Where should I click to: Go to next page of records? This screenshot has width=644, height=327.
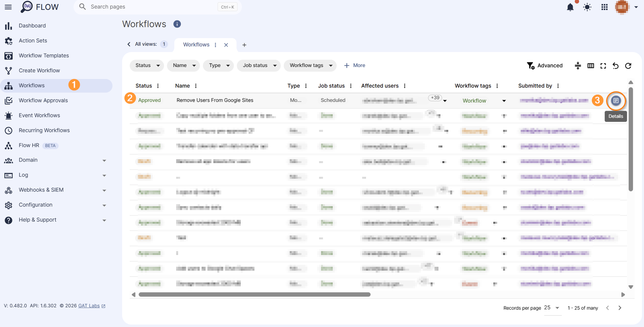coord(620,308)
